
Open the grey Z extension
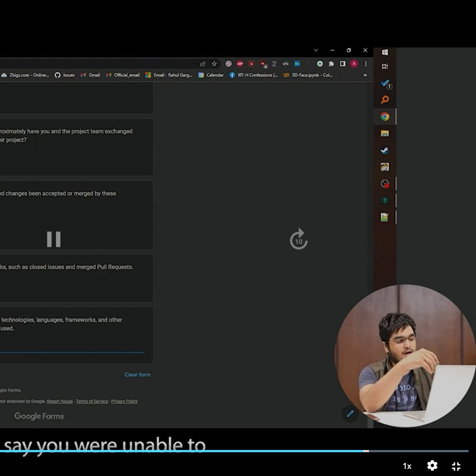(274, 64)
